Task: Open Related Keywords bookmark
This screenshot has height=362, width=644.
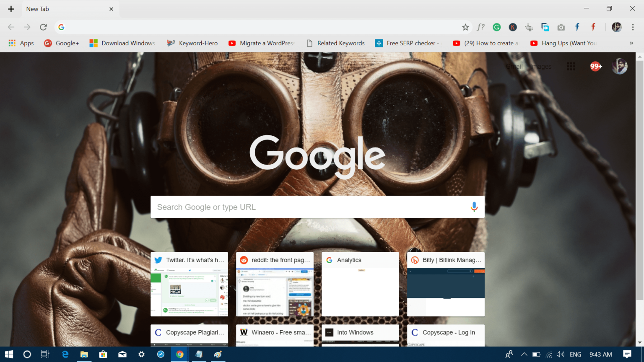Action: point(335,43)
